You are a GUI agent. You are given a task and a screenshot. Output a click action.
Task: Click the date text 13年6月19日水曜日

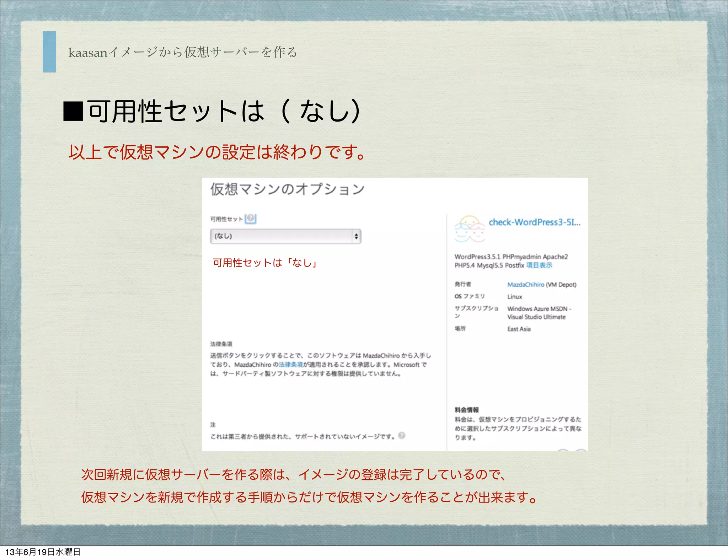tap(43, 552)
